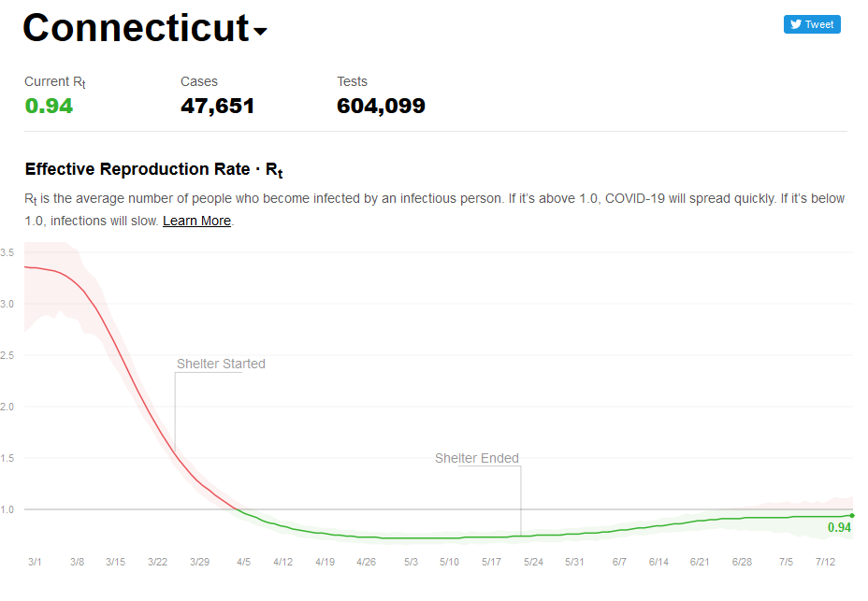Select the 4/5 date axis tick
The width and height of the screenshot is (868, 601).
point(243,562)
